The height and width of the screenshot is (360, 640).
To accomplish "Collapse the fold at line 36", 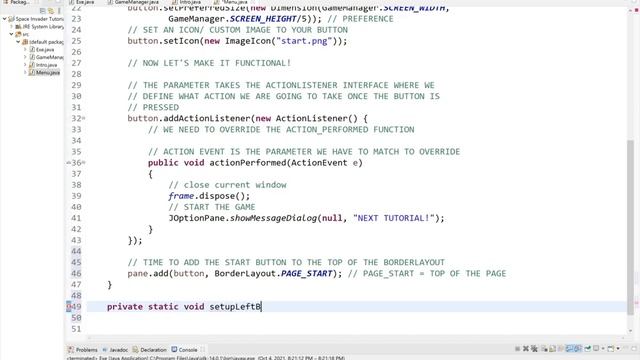I will [84, 162].
